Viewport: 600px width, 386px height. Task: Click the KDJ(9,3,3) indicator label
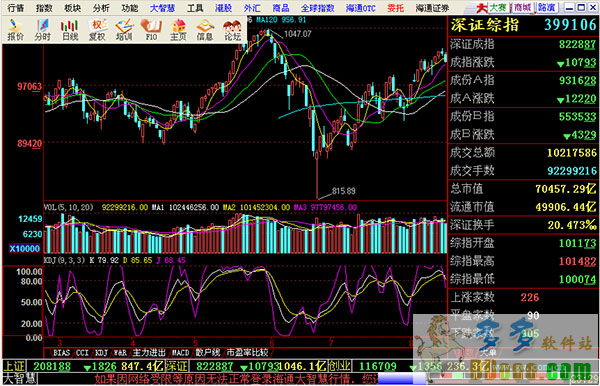[65, 260]
